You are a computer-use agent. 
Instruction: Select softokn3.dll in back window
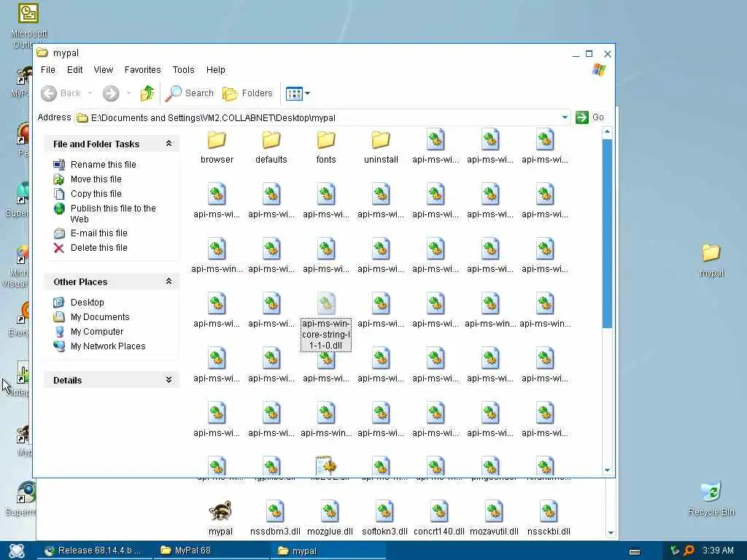click(384, 518)
